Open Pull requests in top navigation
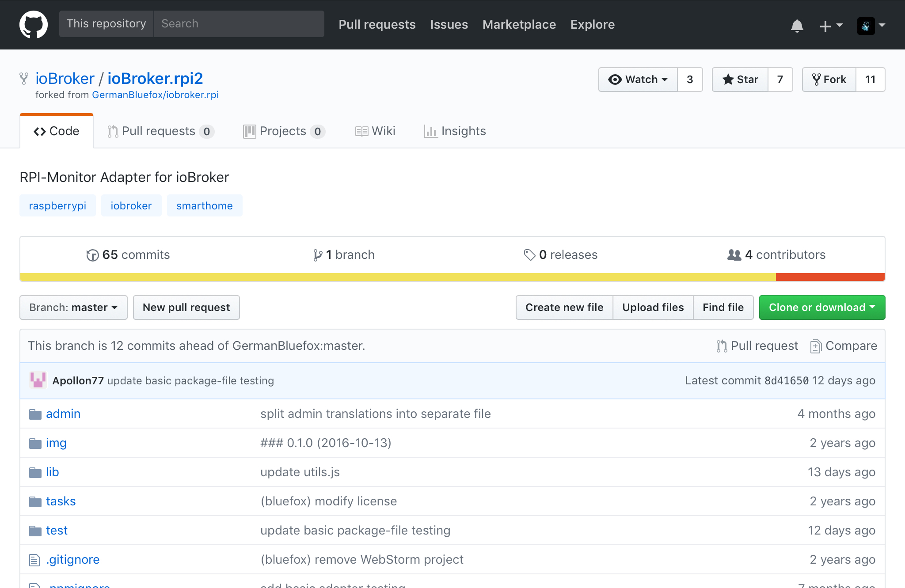Viewport: 905px width, 588px height. pyautogui.click(x=377, y=24)
